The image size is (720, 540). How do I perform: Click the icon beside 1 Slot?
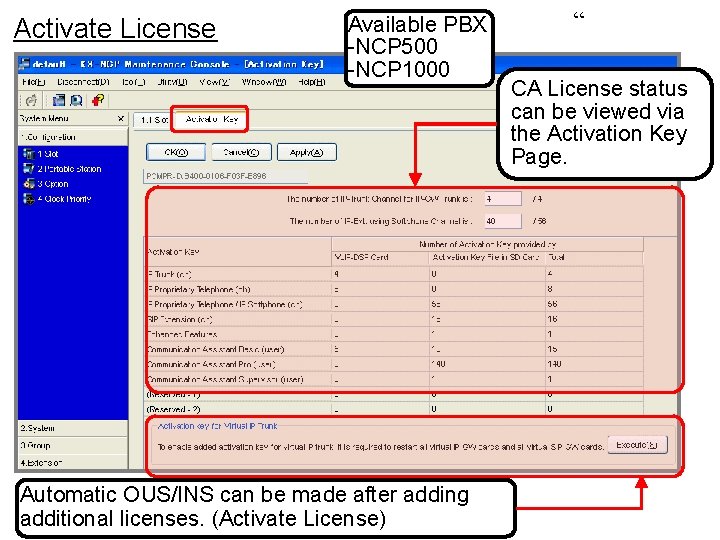click(28, 154)
